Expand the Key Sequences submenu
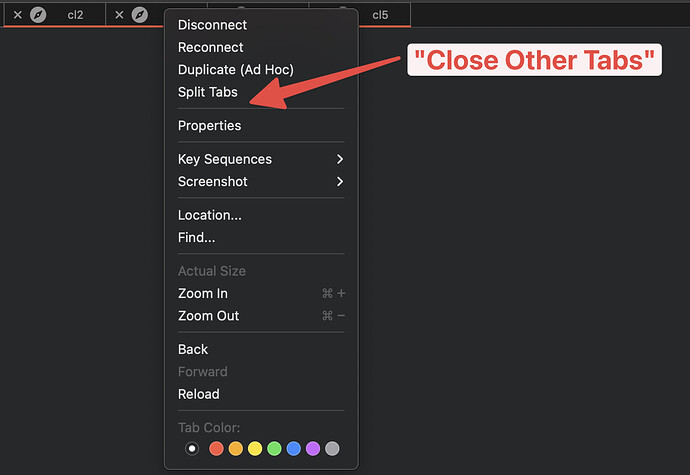This screenshot has height=475, width=690. point(261,159)
